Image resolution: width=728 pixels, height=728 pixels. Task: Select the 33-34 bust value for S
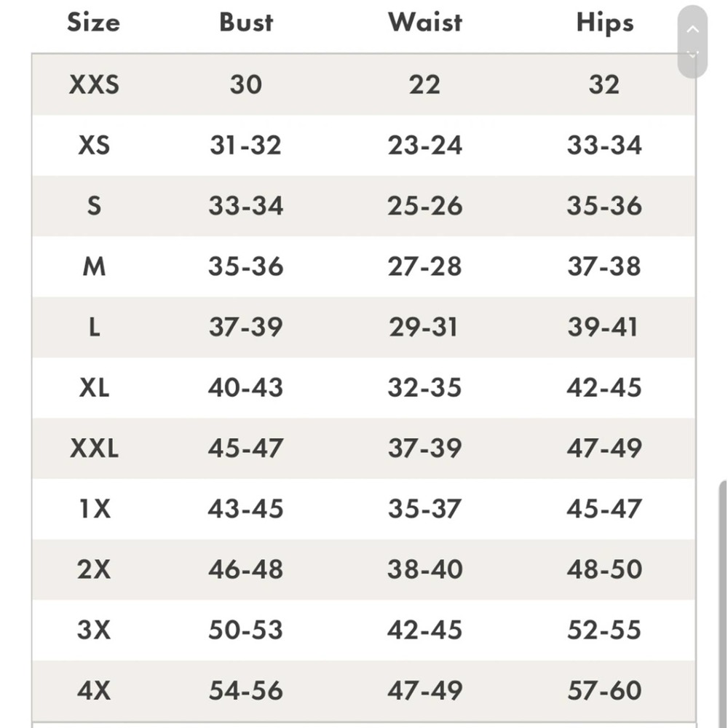245,206
